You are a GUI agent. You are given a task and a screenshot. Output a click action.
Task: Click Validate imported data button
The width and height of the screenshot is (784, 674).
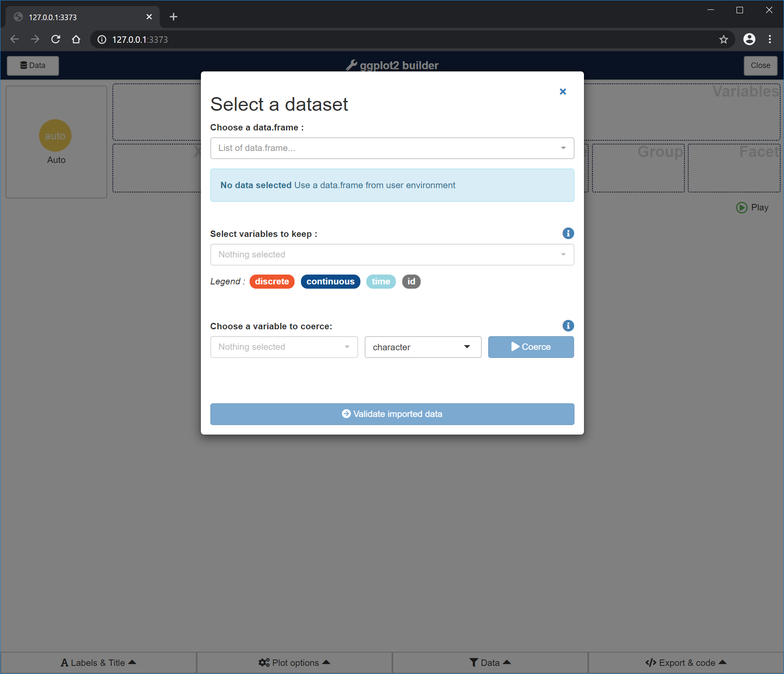click(392, 414)
